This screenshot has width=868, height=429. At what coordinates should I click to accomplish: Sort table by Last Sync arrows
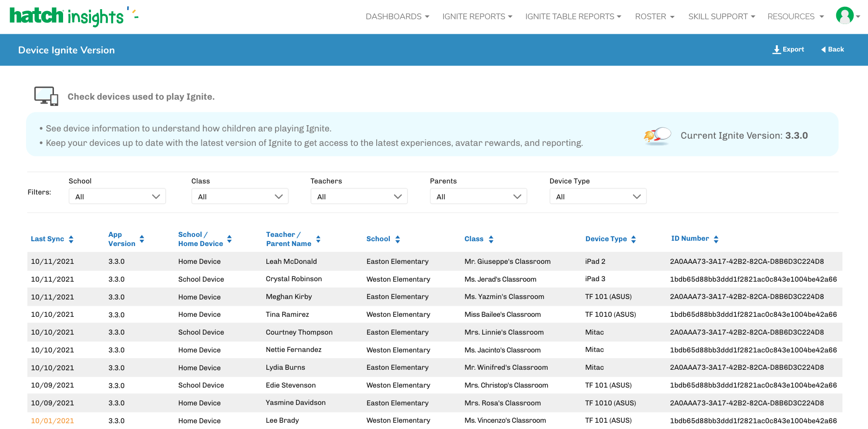[71, 239]
